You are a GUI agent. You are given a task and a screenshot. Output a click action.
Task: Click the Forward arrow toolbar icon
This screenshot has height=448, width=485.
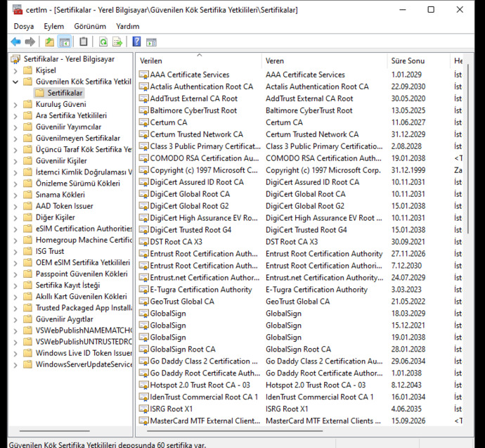(x=30, y=41)
